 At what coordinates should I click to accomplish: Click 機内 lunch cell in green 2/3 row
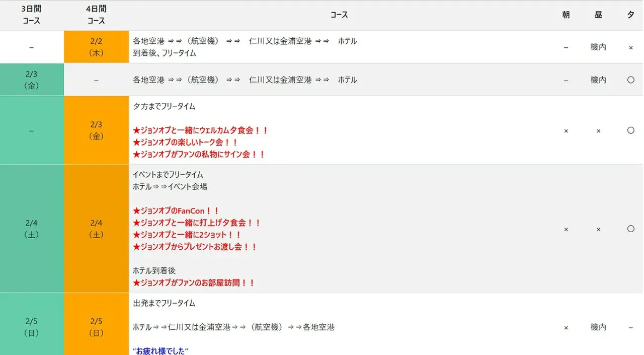coord(598,80)
